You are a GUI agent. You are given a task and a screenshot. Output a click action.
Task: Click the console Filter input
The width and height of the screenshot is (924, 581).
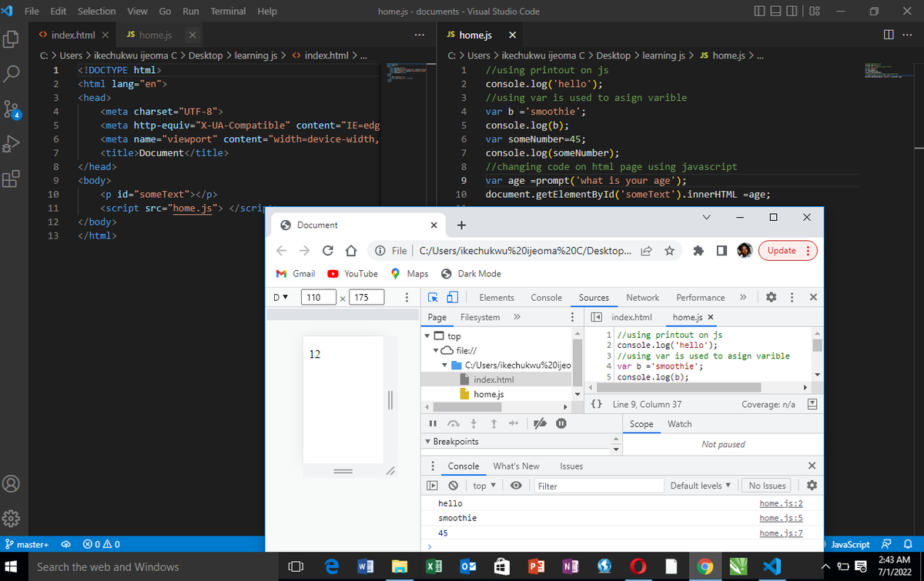pyautogui.click(x=598, y=486)
